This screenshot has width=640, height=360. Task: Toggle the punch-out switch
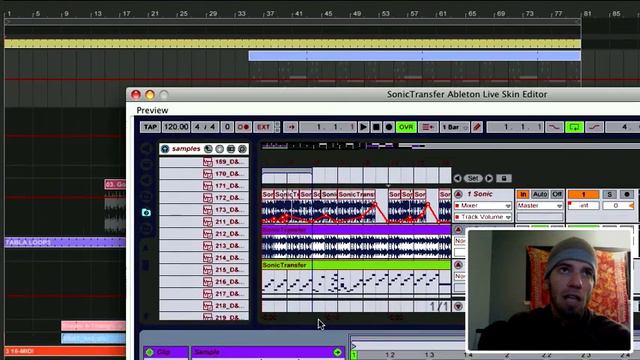coord(594,127)
